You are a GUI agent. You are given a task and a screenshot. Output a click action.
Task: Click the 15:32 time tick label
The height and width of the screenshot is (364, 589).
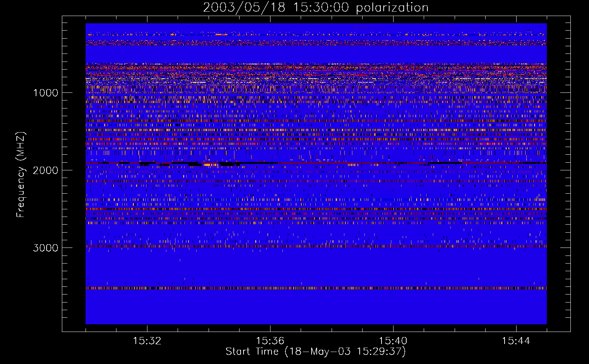[147, 341]
